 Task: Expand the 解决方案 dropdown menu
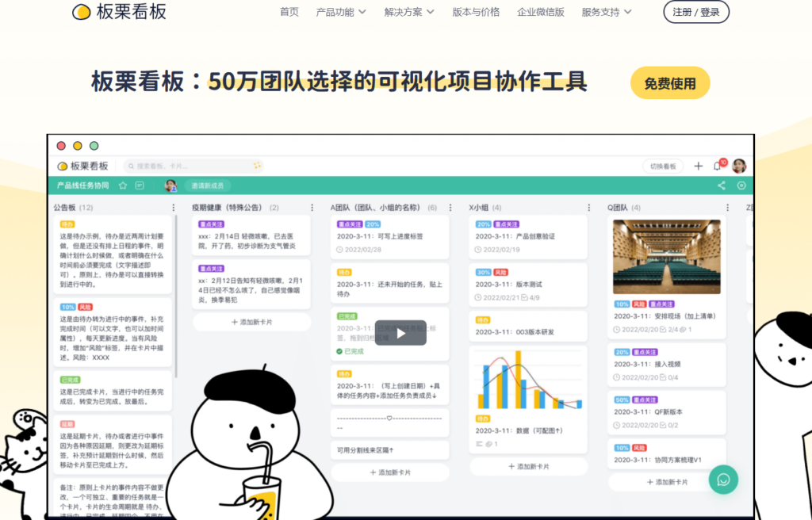point(406,12)
